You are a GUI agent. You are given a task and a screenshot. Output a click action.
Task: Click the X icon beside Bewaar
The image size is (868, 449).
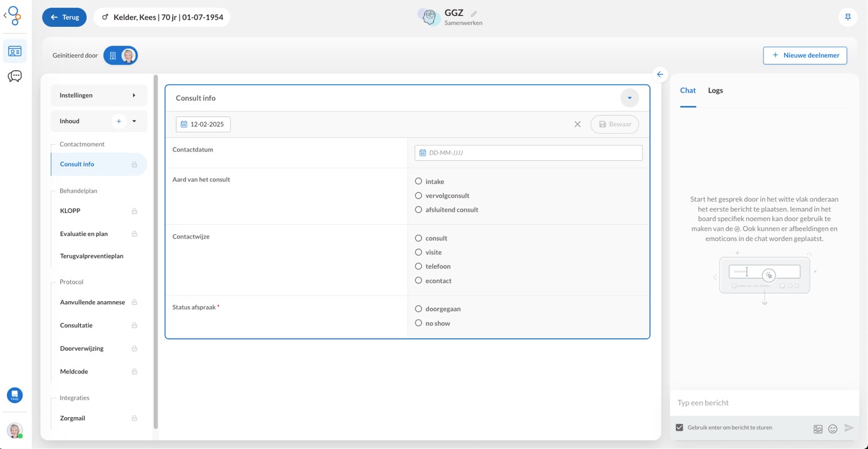coord(577,125)
